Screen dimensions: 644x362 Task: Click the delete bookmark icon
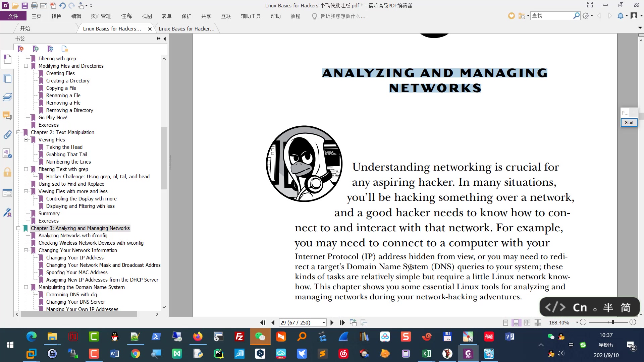(x=21, y=49)
